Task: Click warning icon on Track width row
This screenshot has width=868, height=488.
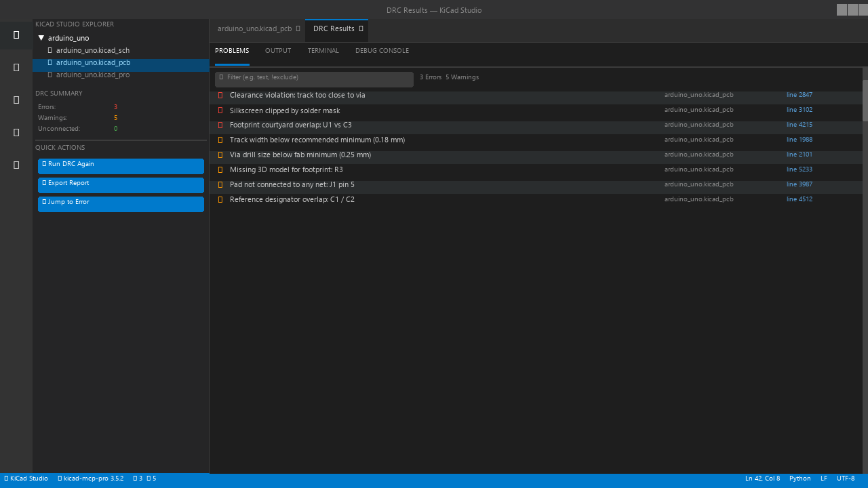Action: point(220,140)
